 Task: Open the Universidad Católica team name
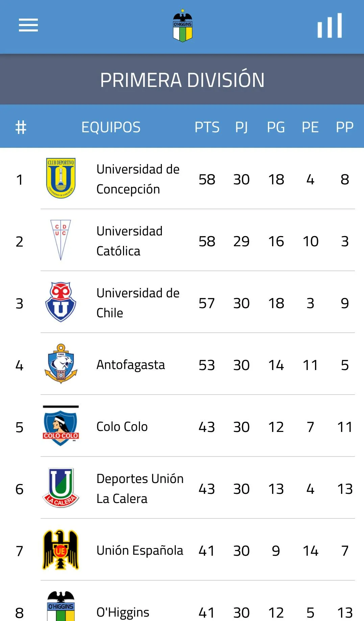pos(129,241)
